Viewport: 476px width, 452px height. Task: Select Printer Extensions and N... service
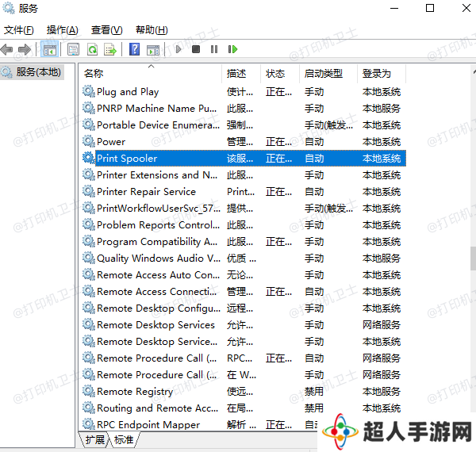(x=244, y=174)
